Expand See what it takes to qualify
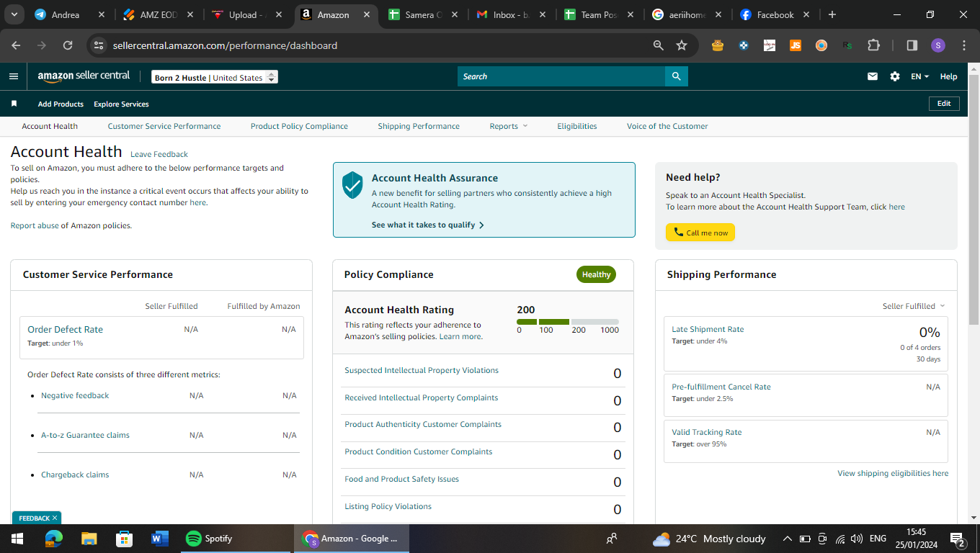Screen dimensions: 980x553 [428, 225]
